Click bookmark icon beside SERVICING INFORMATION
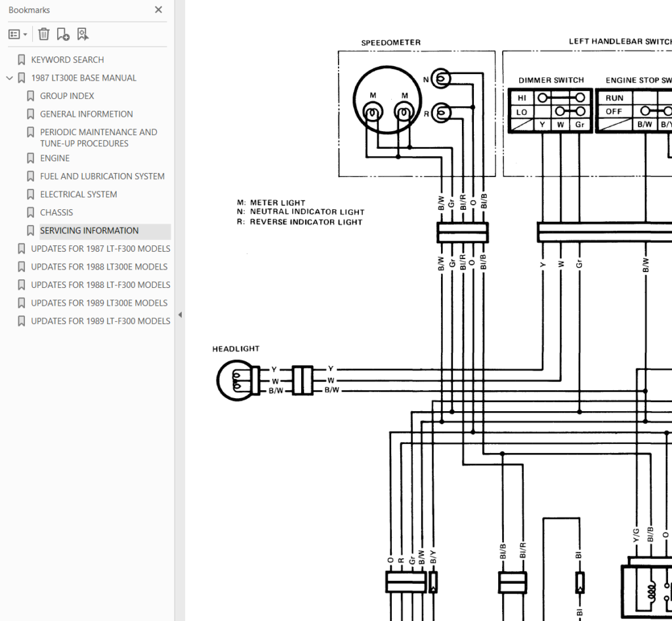Image resolution: width=672 pixels, height=621 pixels. pyautogui.click(x=30, y=230)
